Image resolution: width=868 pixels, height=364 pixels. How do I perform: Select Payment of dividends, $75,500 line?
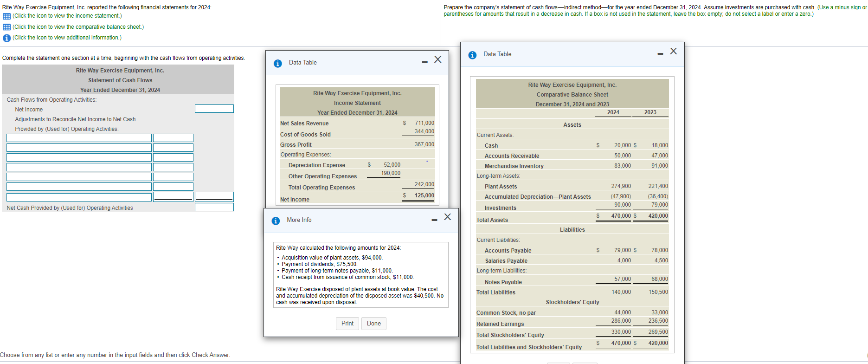click(320, 264)
